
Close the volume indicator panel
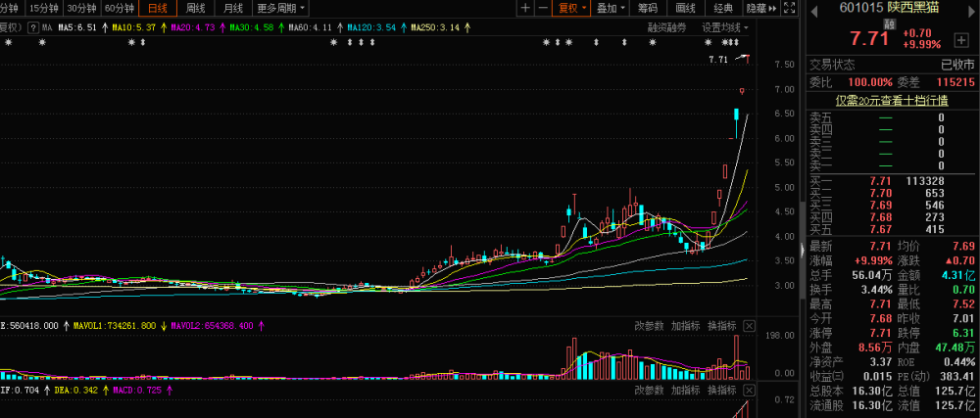click(x=750, y=326)
